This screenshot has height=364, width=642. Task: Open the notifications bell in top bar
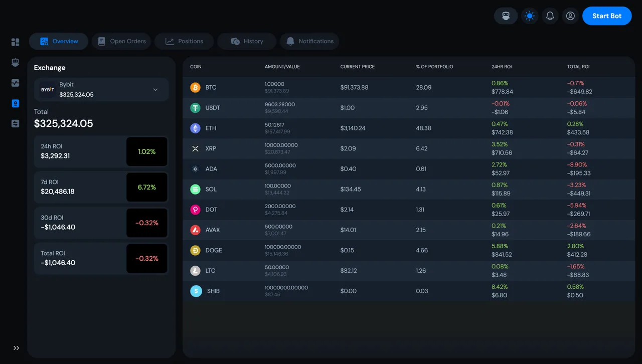(x=550, y=16)
